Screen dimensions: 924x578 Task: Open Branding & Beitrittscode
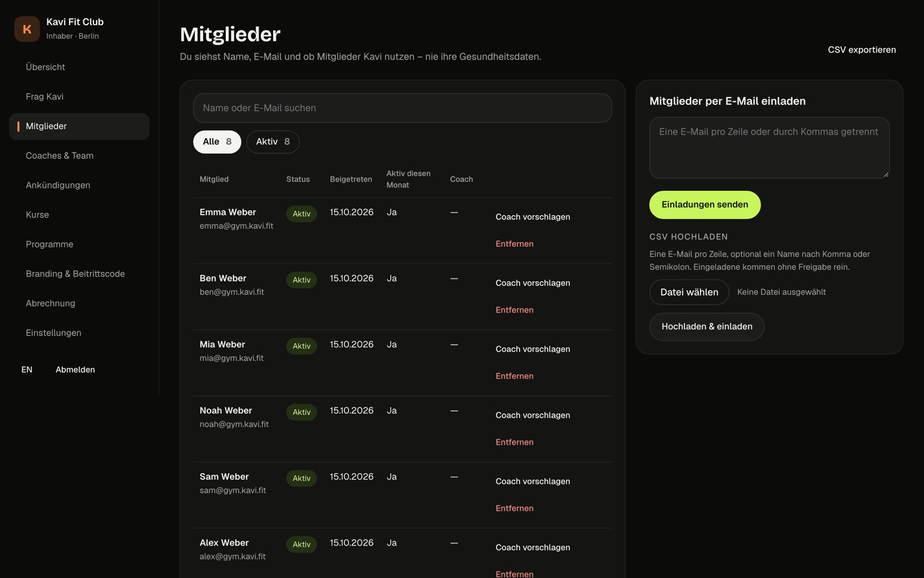click(79, 273)
